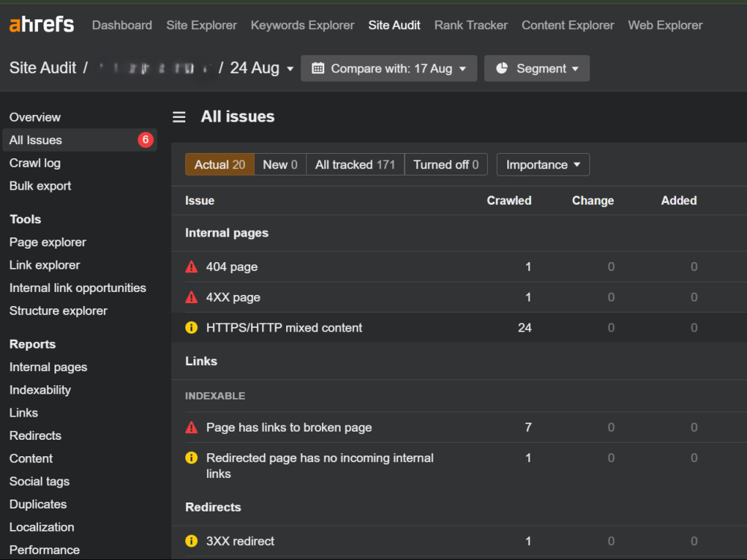Open the 404 page issue
The image size is (747, 560).
pyautogui.click(x=232, y=267)
